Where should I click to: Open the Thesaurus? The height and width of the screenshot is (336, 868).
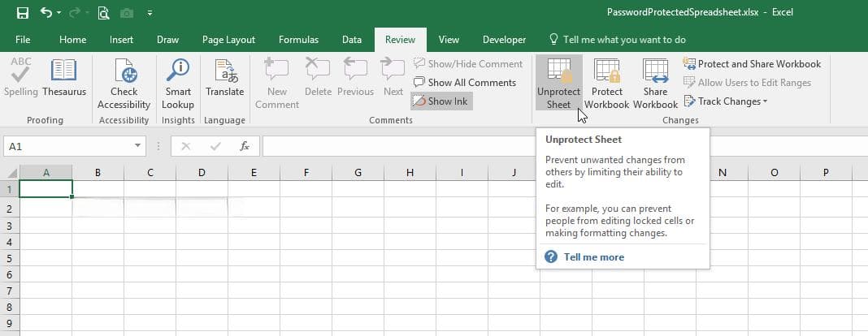(x=64, y=77)
